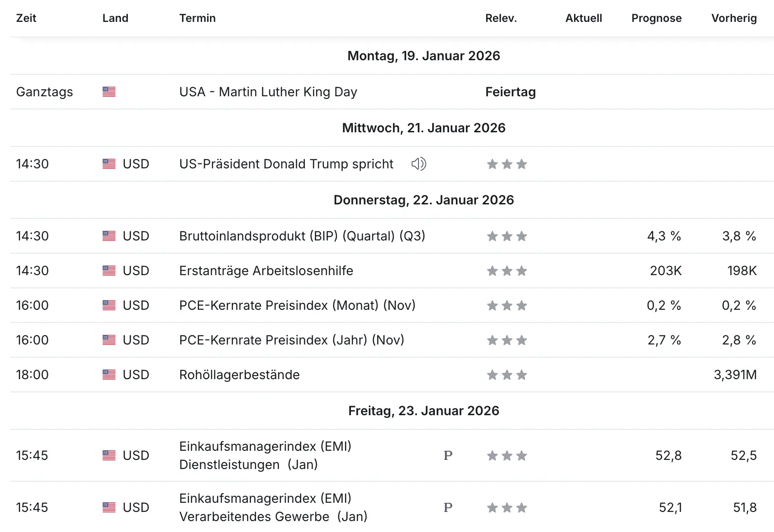774x532 pixels.
Task: Click the Vorherig column header
Action: [734, 18]
